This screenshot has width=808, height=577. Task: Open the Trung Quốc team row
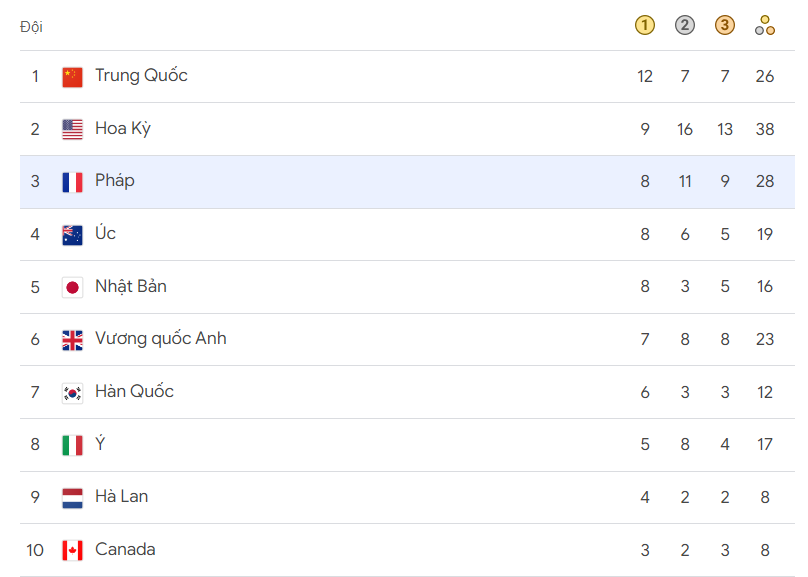(407, 77)
